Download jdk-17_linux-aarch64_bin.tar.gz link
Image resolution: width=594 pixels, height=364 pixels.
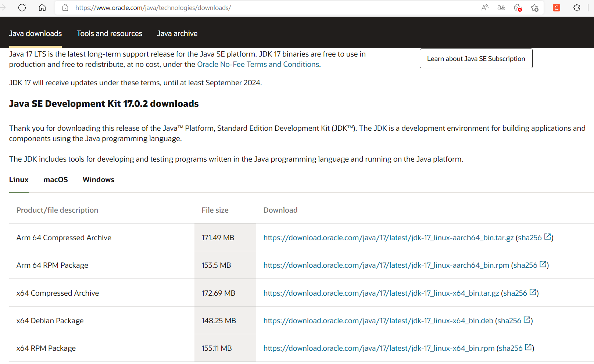click(x=389, y=238)
